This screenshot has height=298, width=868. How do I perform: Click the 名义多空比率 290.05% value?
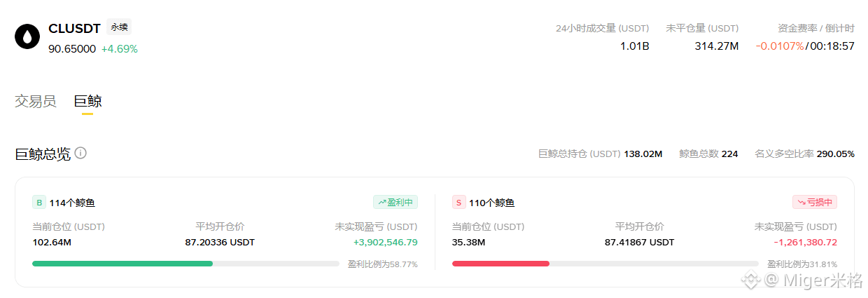(836, 154)
